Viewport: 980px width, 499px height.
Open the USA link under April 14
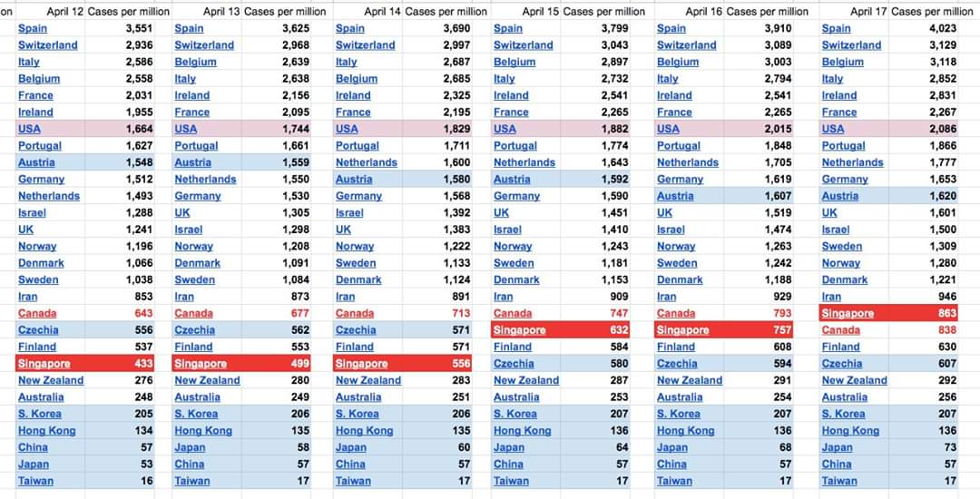pos(347,129)
